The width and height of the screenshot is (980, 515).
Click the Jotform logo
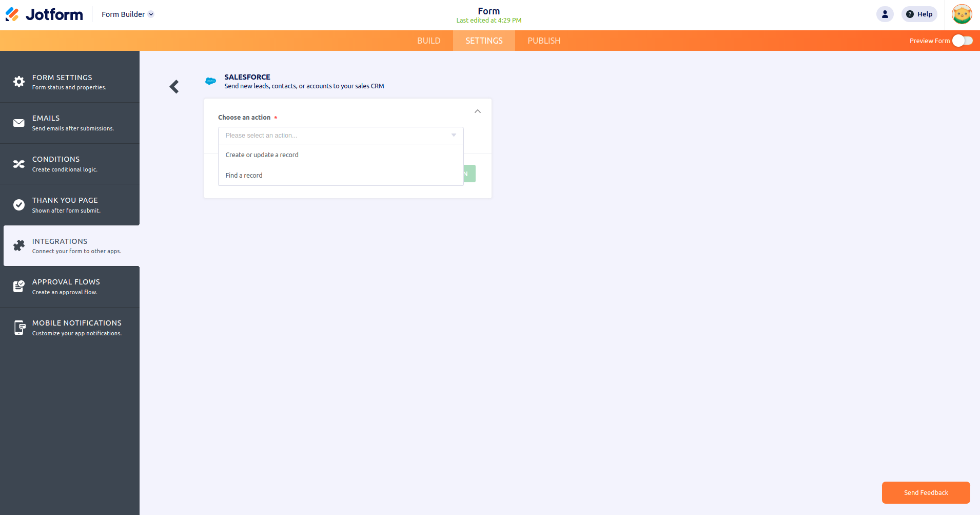(44, 14)
